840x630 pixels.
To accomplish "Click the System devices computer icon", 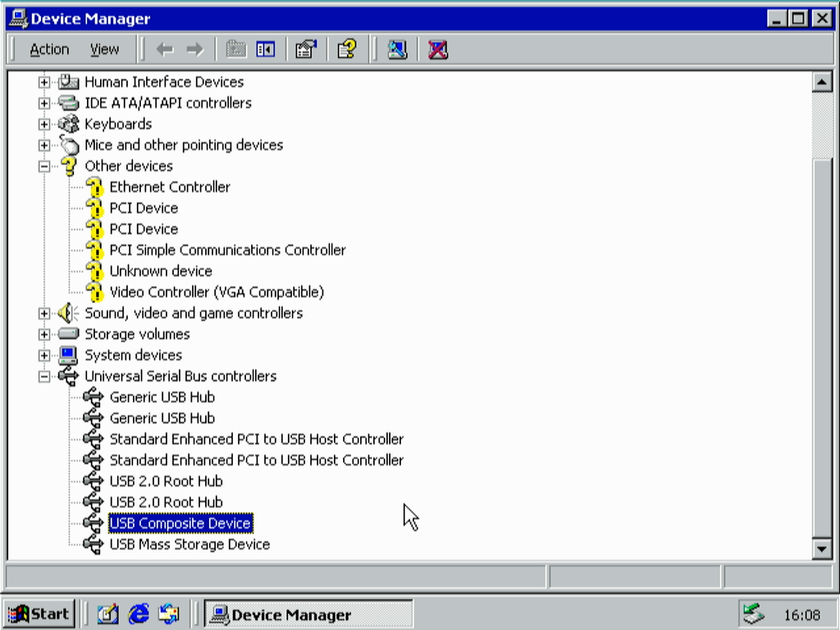I will click(68, 355).
